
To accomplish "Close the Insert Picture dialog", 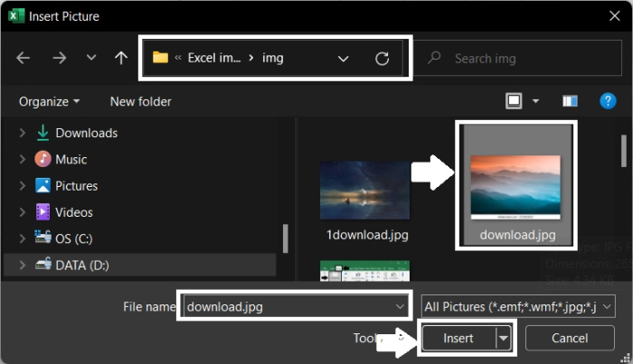I will coord(614,16).
